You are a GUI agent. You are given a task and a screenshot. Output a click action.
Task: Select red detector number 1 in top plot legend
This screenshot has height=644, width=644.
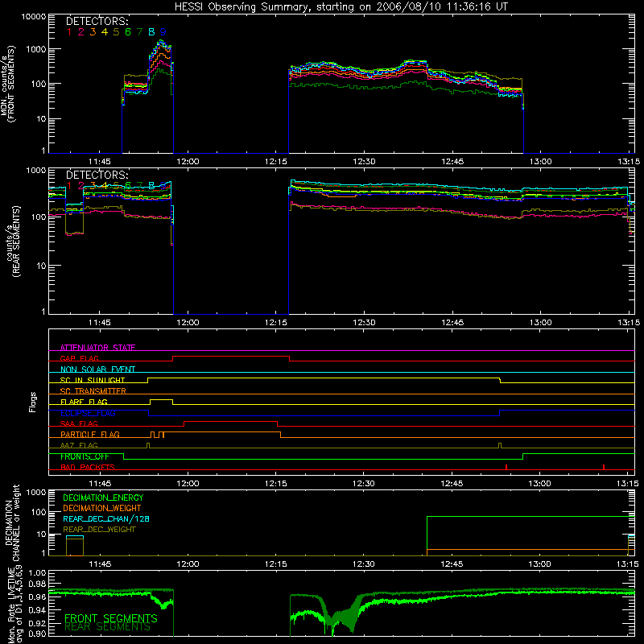[x=69, y=31]
